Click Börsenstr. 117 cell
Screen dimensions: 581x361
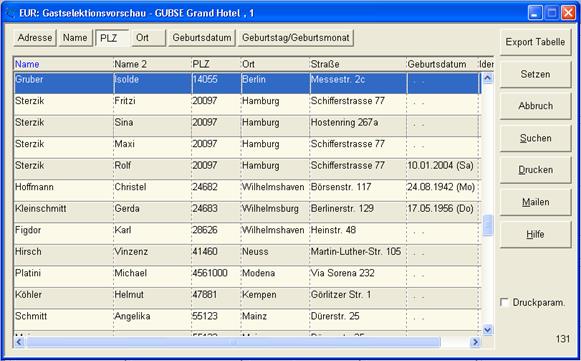tap(358, 190)
